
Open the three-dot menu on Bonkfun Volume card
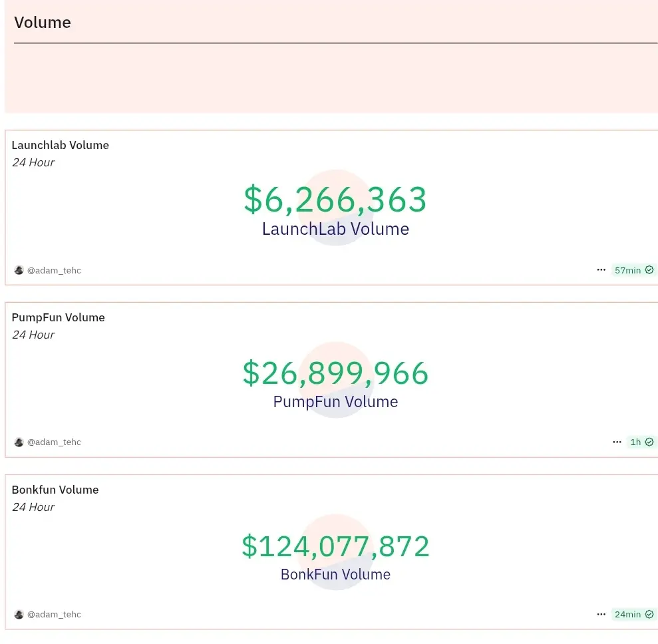pyautogui.click(x=601, y=614)
